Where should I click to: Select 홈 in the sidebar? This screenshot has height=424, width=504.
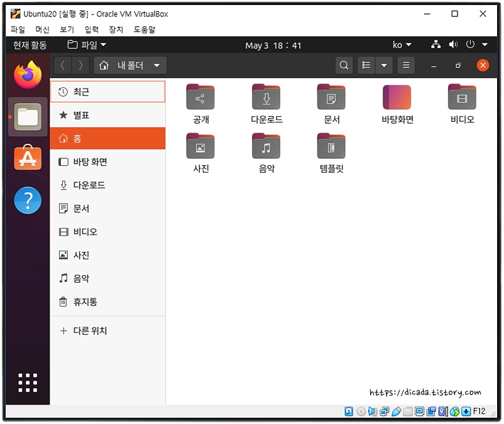(x=107, y=138)
